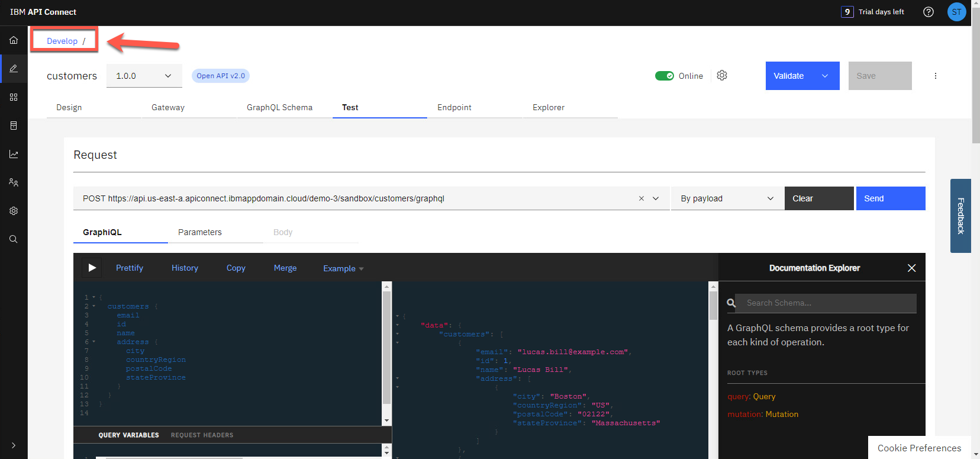Open API settings gear next to Online
The width and height of the screenshot is (980, 459).
click(721, 75)
